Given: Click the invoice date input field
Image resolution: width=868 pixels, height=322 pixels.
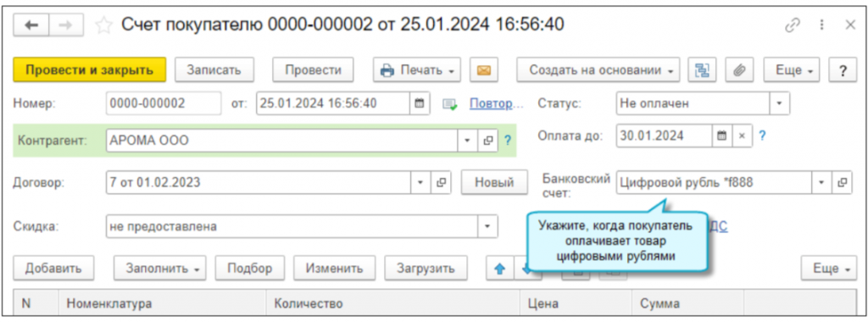Looking at the screenshot, I should click(x=332, y=103).
